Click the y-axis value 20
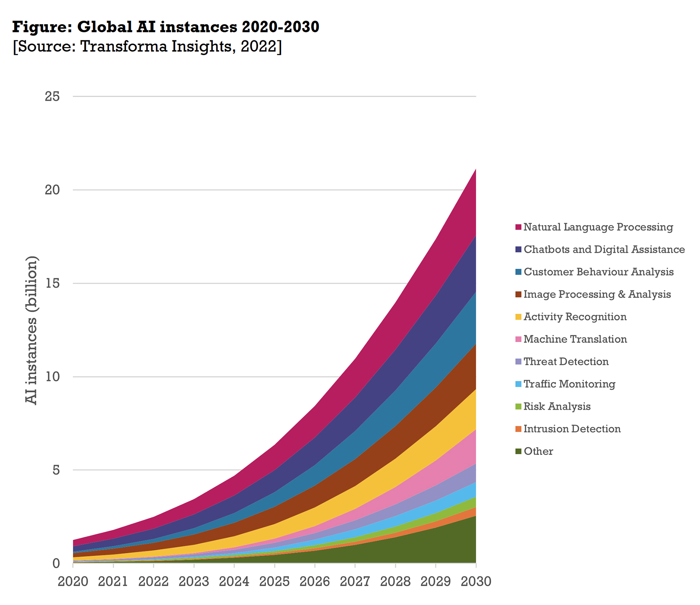This screenshot has height=605, width=700. tap(52, 190)
